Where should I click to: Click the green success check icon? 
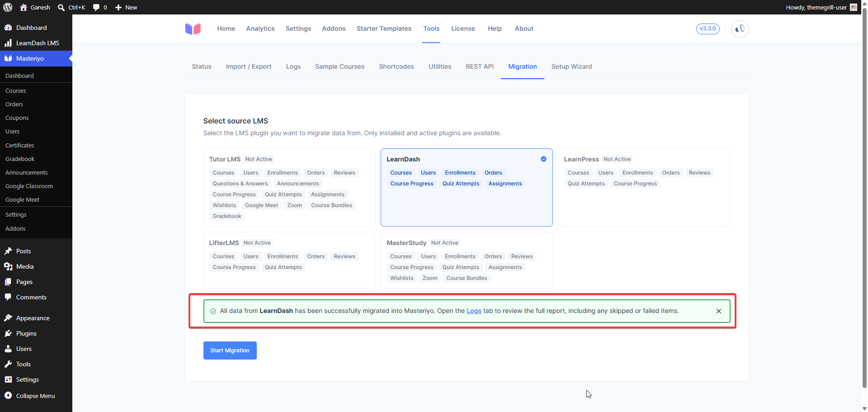click(x=213, y=311)
